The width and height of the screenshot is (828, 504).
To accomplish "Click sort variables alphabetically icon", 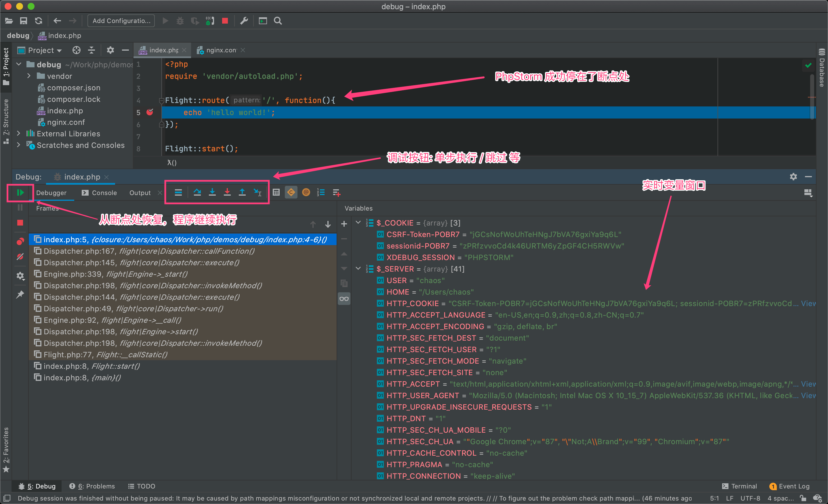I will [321, 192].
